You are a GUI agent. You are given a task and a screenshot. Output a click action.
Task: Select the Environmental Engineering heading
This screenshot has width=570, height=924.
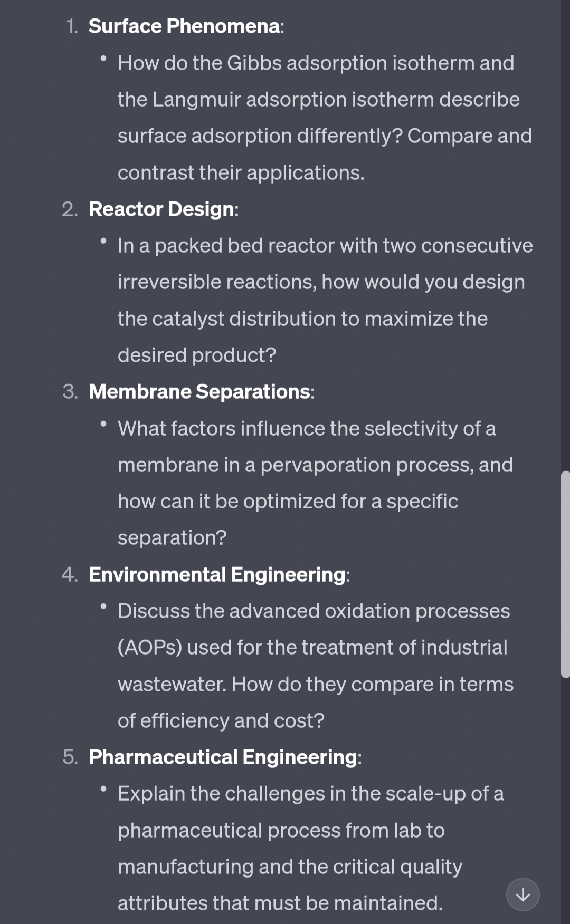pyautogui.click(x=221, y=575)
